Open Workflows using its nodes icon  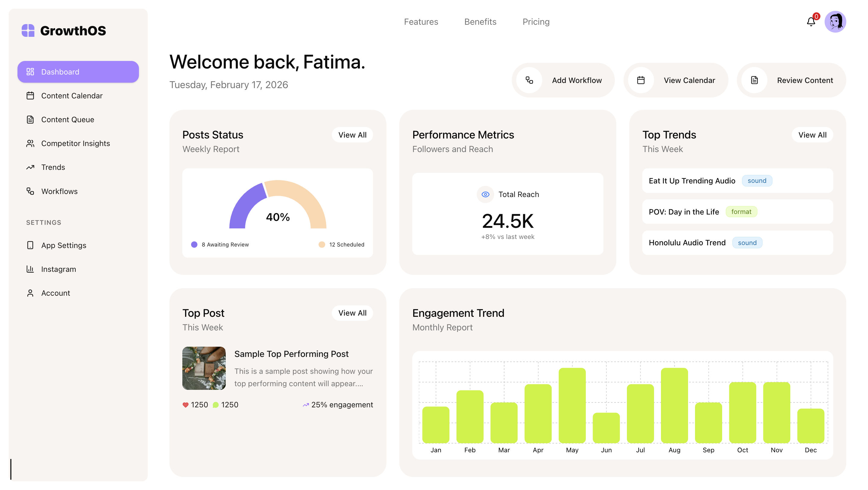tap(31, 191)
